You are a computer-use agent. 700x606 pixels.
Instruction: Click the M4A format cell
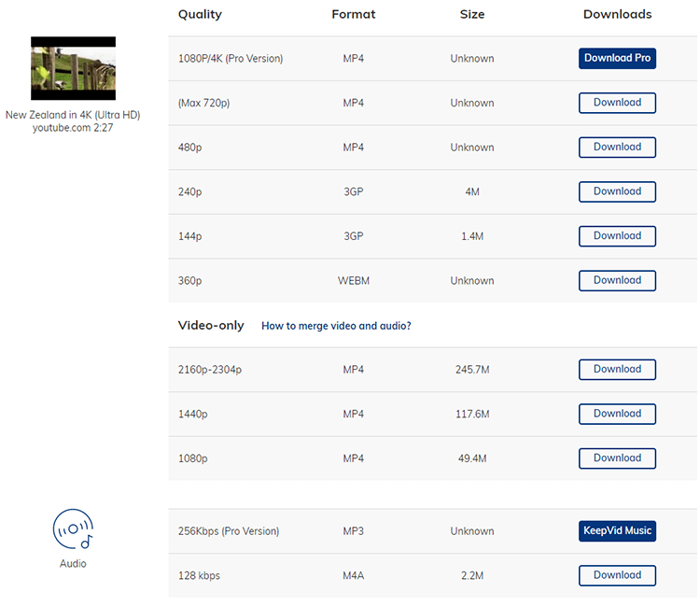[x=354, y=575]
